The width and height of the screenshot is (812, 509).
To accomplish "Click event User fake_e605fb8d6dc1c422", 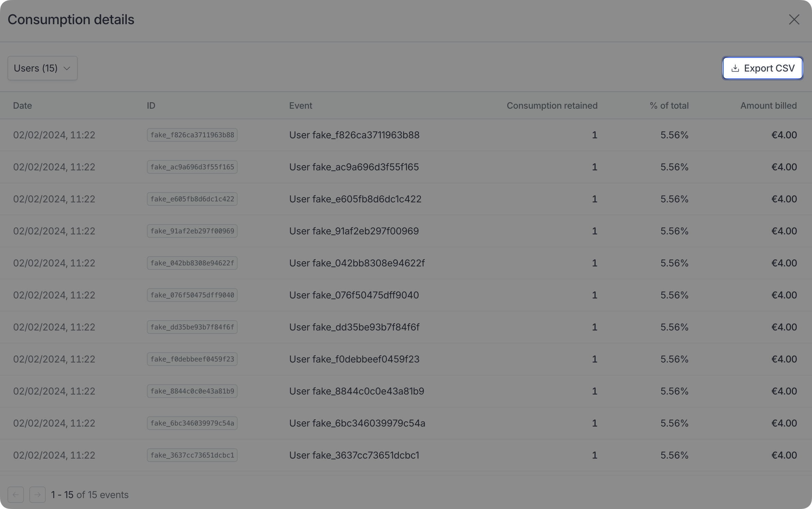I will pyautogui.click(x=355, y=199).
